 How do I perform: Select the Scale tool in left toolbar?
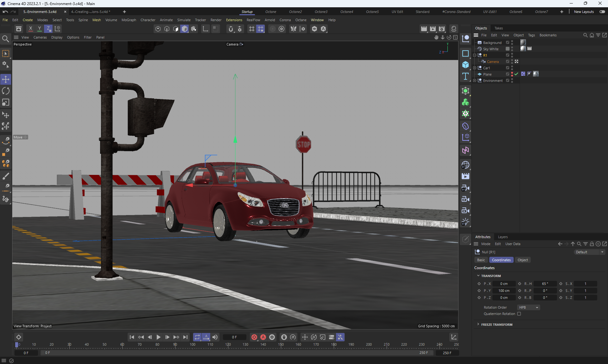pos(6,102)
